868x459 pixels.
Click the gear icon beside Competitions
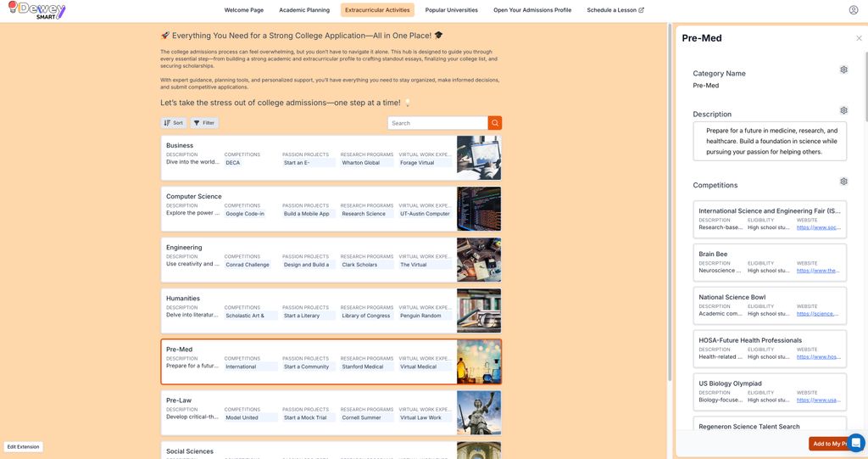(x=843, y=182)
